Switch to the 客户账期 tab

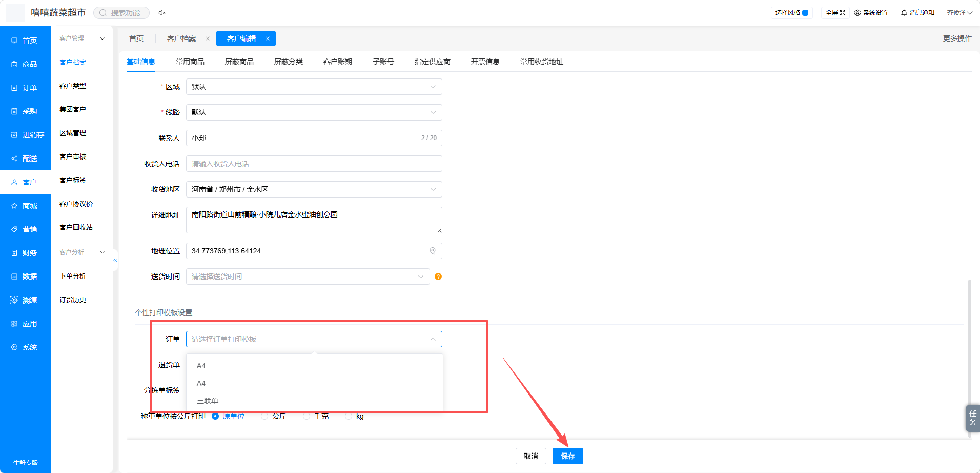click(338, 62)
